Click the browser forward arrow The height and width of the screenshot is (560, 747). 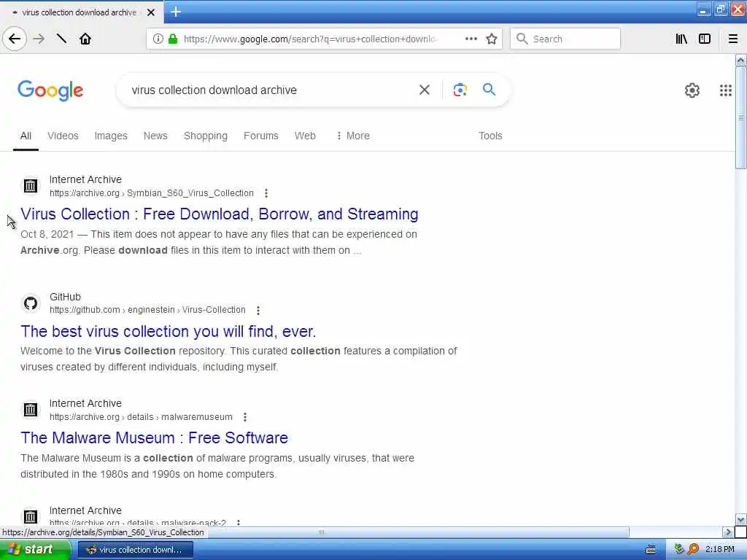point(39,39)
